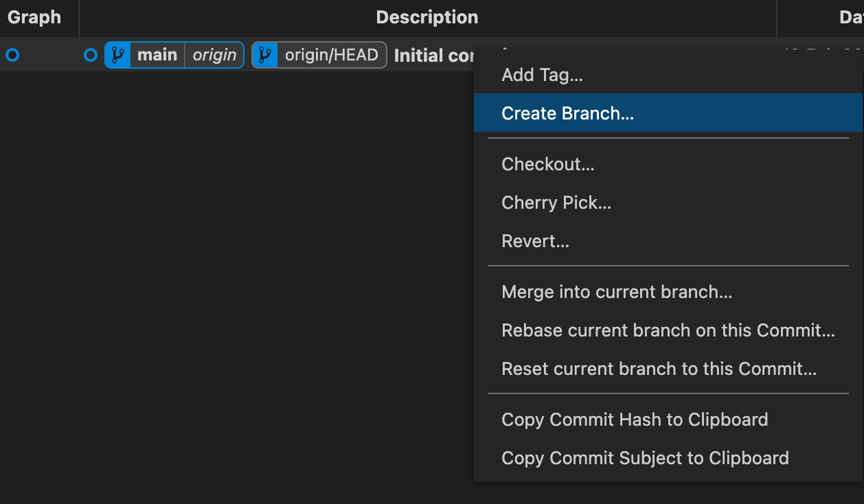Screen dimensions: 864x504
Task: Copy the commit subject to clipboard
Action: 646,458
